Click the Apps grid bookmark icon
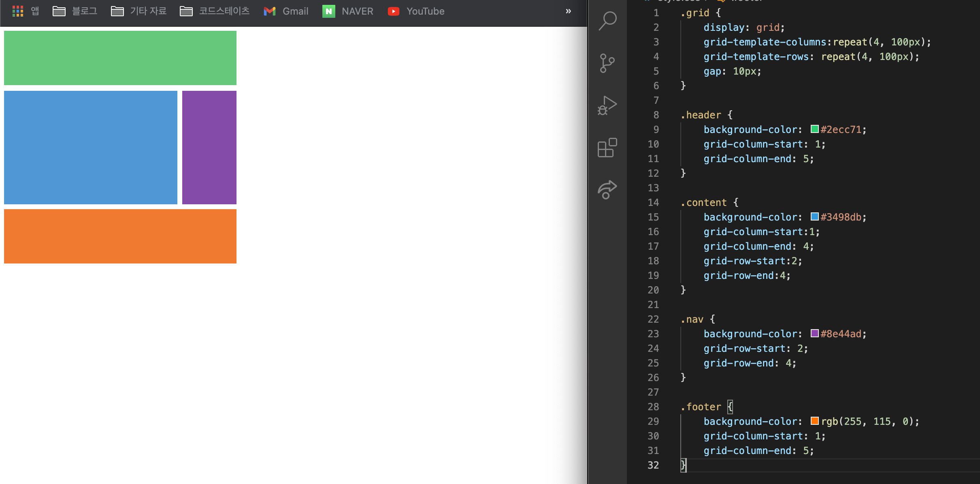The width and height of the screenshot is (980, 484). click(x=18, y=11)
